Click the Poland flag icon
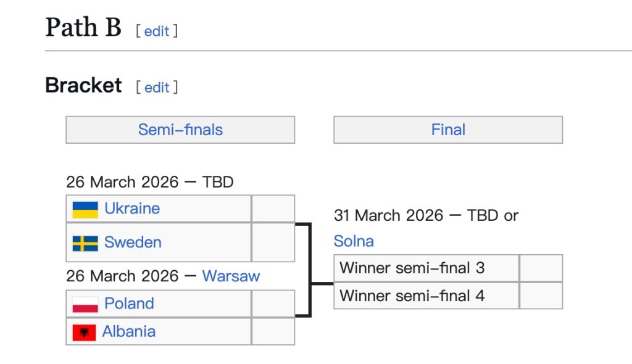 pyautogui.click(x=85, y=304)
